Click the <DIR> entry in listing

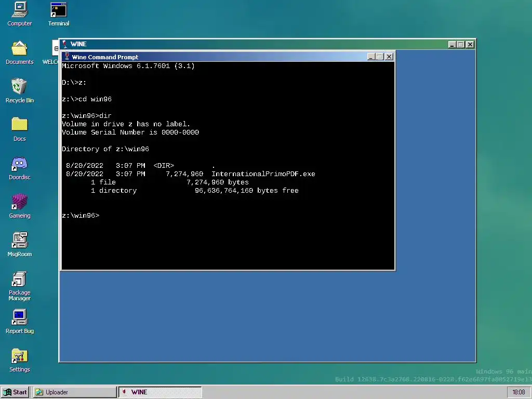164,166
